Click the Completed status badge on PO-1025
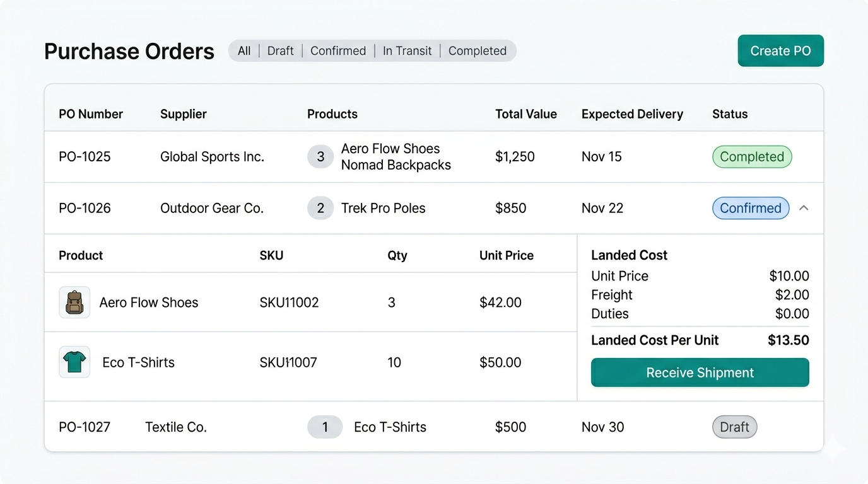 tap(752, 157)
